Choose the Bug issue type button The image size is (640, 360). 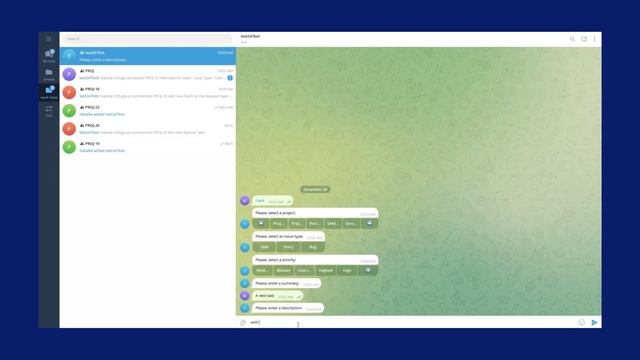pyautogui.click(x=313, y=247)
